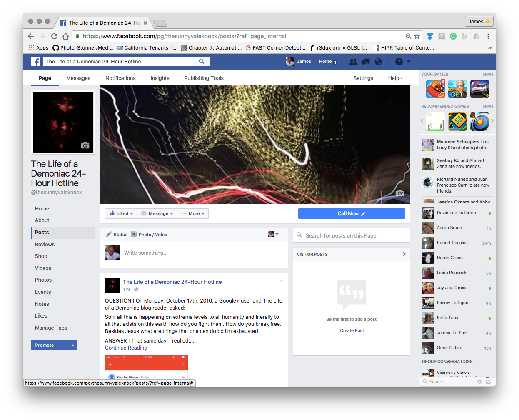This screenshot has height=420, width=519.
Task: Click Apps bookmarks grid icon
Action: 31,48
